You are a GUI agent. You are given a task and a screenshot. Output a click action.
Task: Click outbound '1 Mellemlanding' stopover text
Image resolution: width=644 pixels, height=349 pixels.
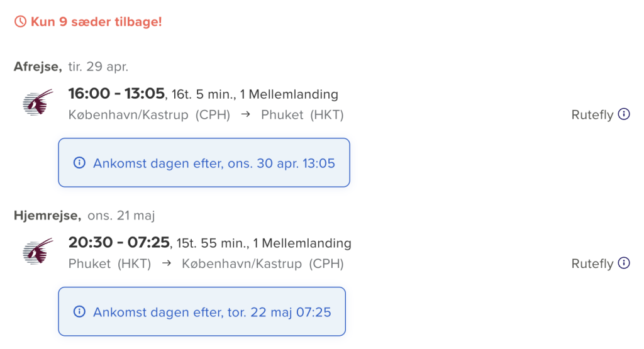click(x=289, y=94)
